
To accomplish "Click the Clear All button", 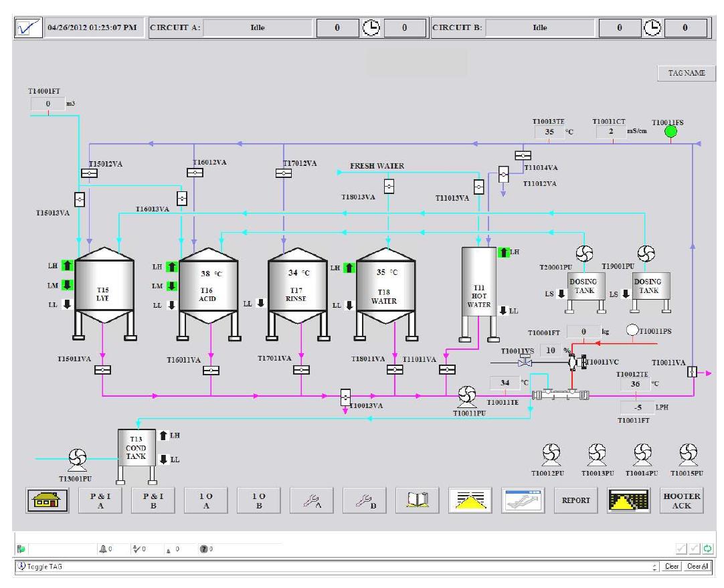I will 697,567.
